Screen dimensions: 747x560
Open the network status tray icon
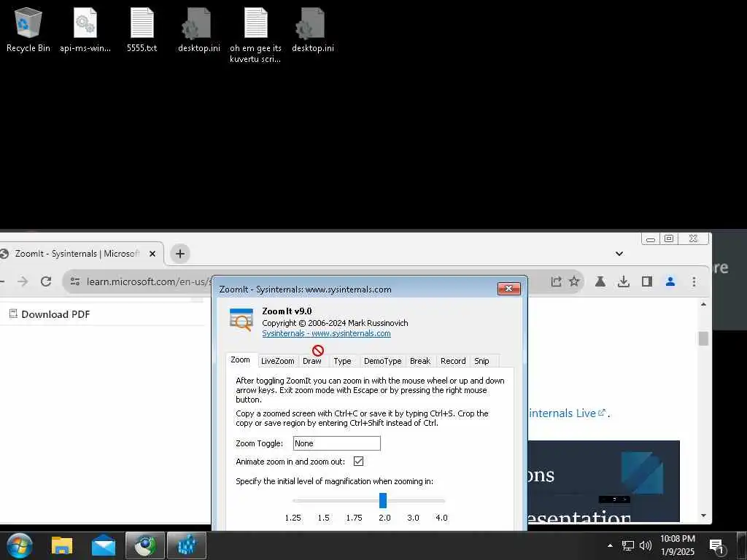628,545
